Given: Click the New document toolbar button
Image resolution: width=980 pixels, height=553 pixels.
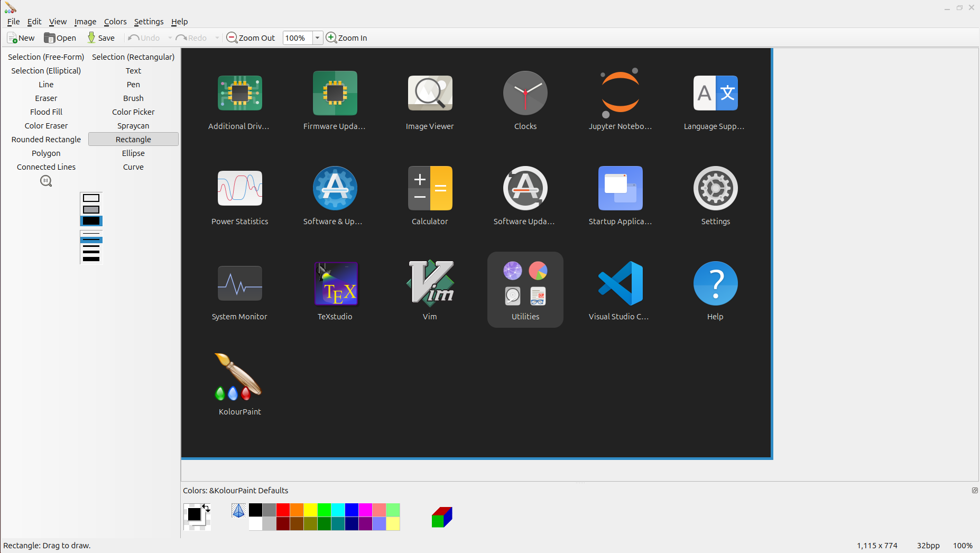Looking at the screenshot, I should click(21, 38).
